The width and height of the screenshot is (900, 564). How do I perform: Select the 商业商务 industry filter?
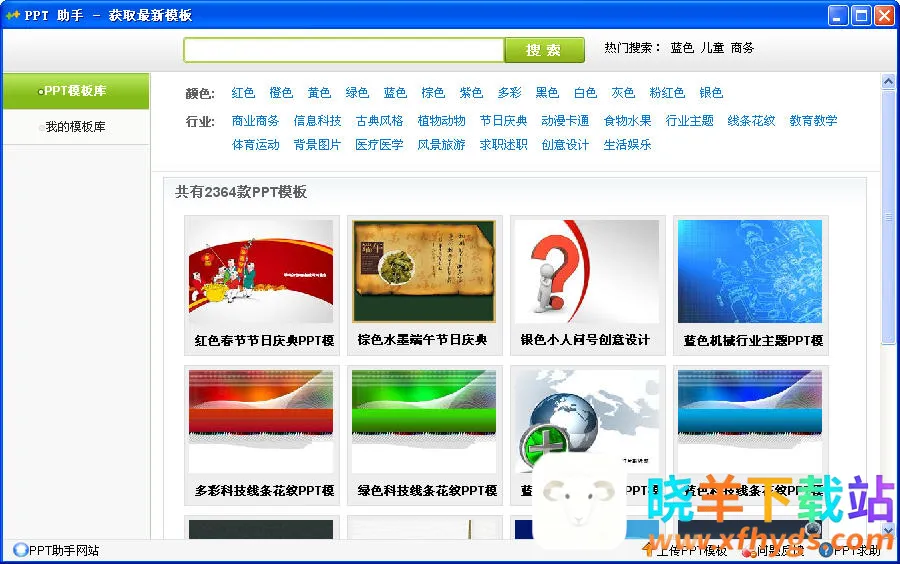255,121
